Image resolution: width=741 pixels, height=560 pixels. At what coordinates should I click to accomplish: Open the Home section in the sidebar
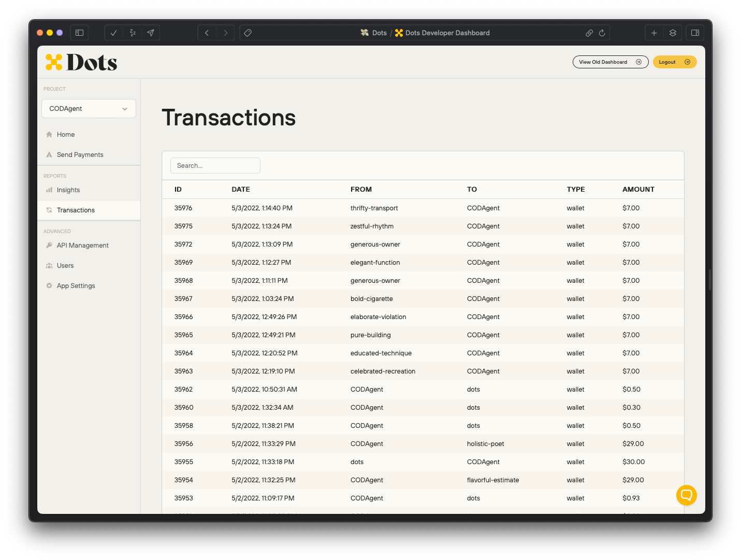pyautogui.click(x=66, y=134)
